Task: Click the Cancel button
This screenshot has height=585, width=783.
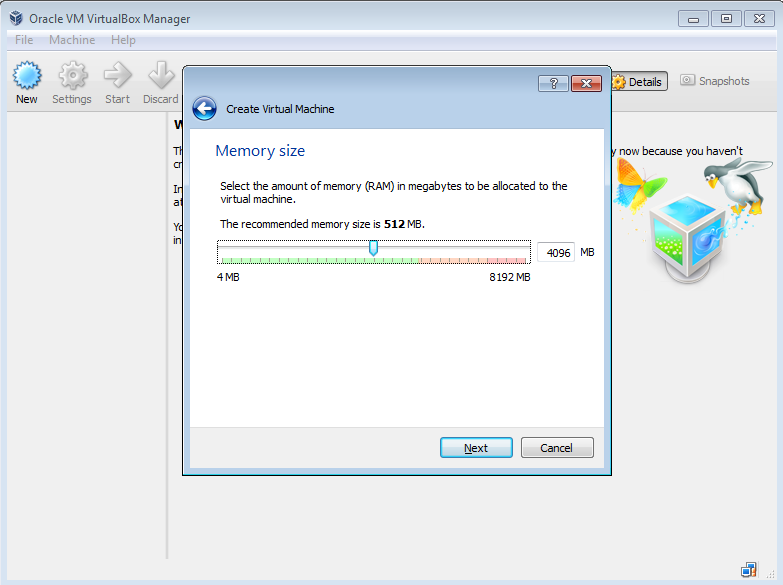Action: [x=557, y=448]
